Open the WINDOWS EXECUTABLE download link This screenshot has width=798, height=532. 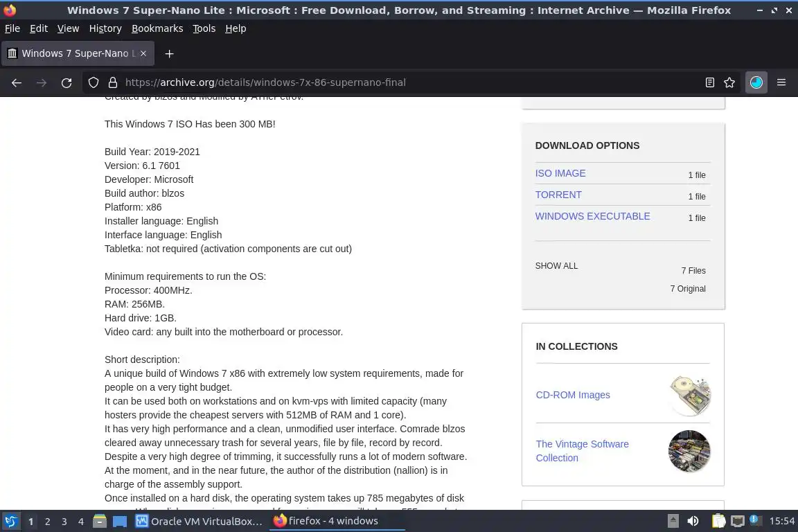pyautogui.click(x=592, y=216)
